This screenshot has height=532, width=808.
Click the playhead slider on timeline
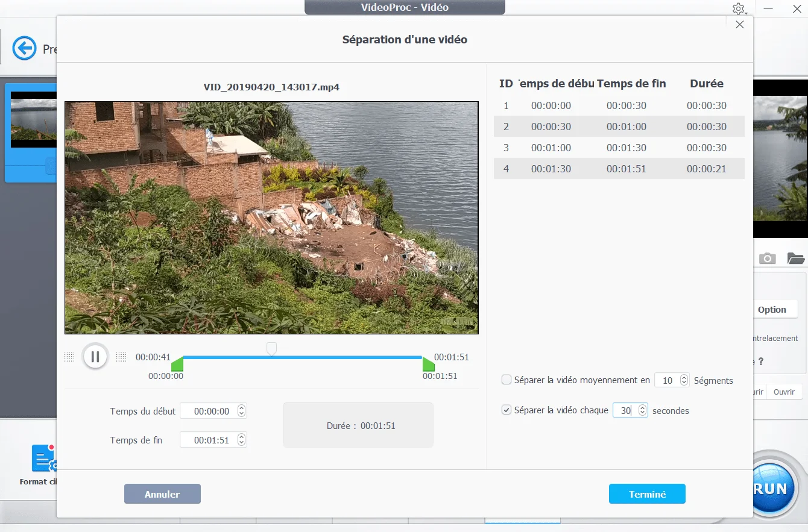coord(271,349)
